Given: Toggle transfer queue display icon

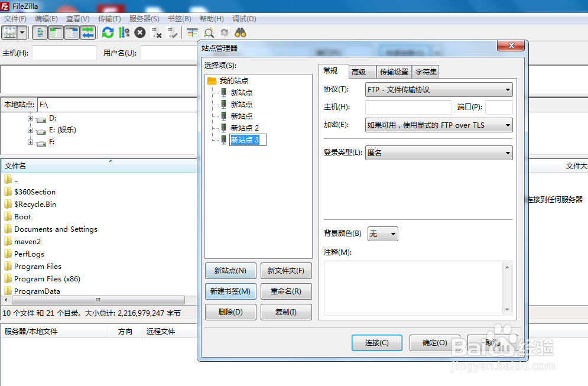Looking at the screenshot, I should pyautogui.click(x=88, y=33).
